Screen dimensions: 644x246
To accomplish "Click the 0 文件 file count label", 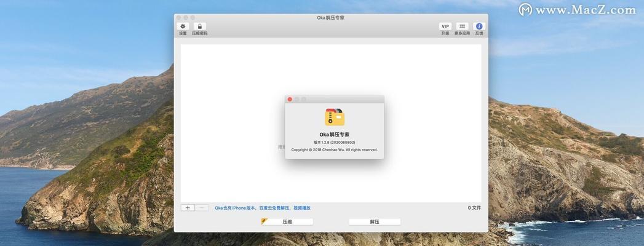I will tap(474, 208).
